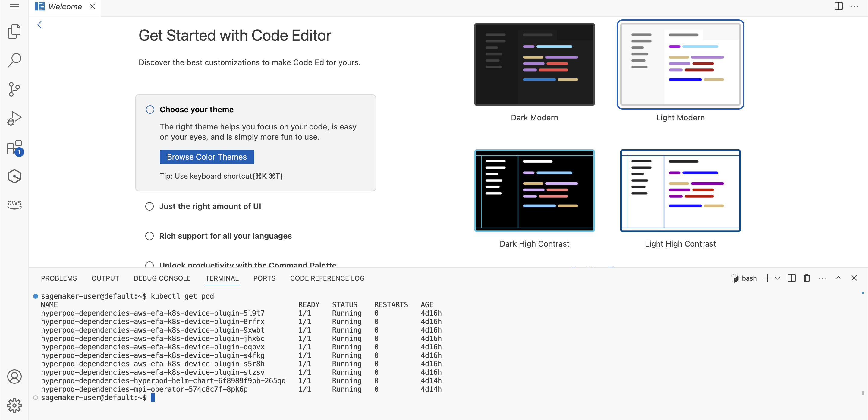Viewport: 868px width, 420px height.
Task: Switch to the PROBLEMS panel tab
Action: click(59, 278)
